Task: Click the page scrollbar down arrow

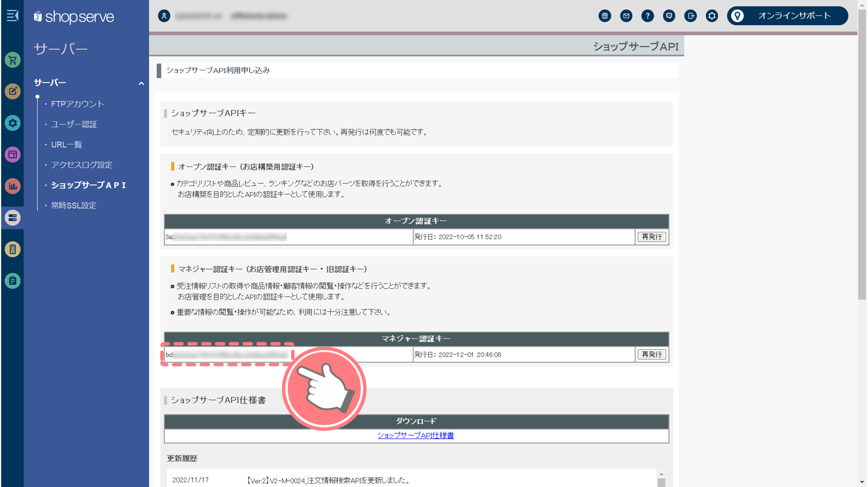Action: pyautogui.click(x=862, y=482)
